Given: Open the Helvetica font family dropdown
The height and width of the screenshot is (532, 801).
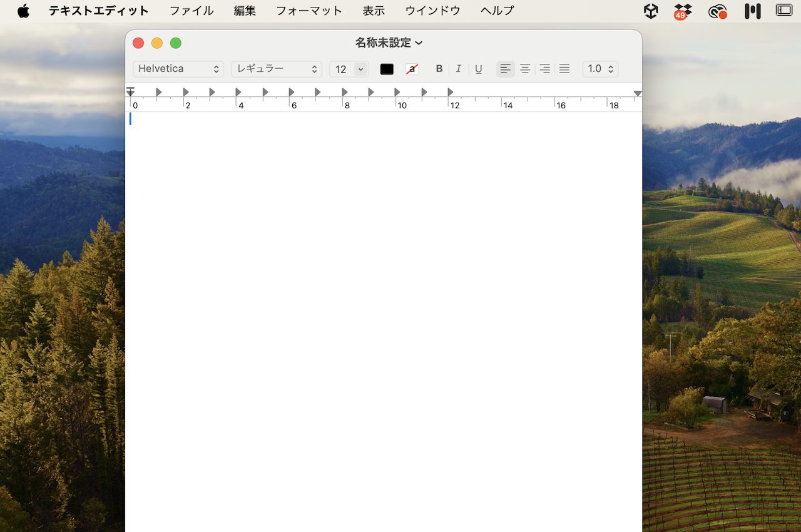Looking at the screenshot, I should click(178, 69).
